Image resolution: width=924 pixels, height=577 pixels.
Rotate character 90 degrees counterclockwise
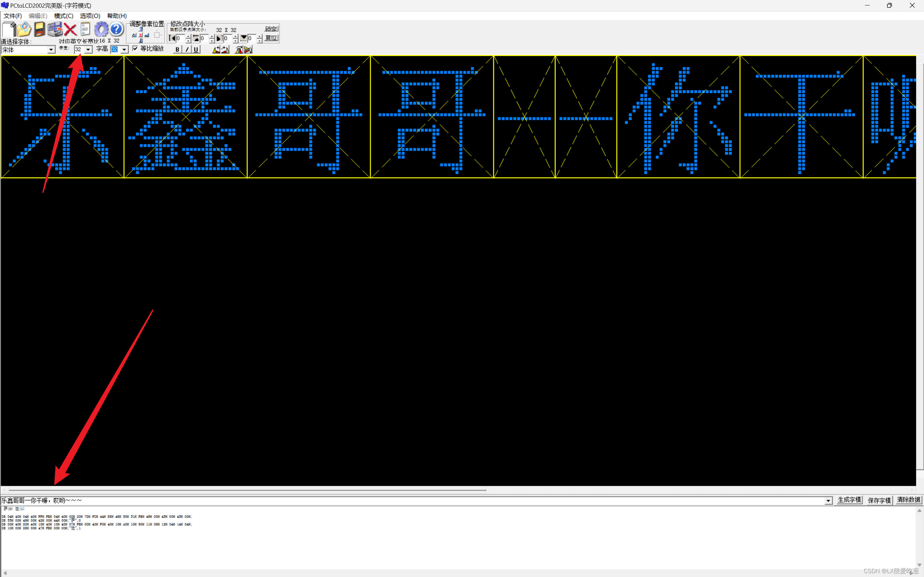(x=216, y=49)
